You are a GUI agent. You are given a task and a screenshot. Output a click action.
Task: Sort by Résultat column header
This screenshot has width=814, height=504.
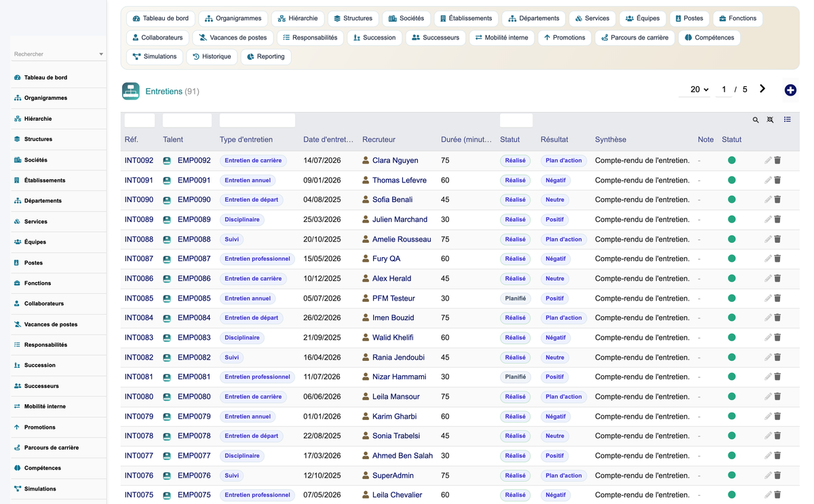[554, 140]
